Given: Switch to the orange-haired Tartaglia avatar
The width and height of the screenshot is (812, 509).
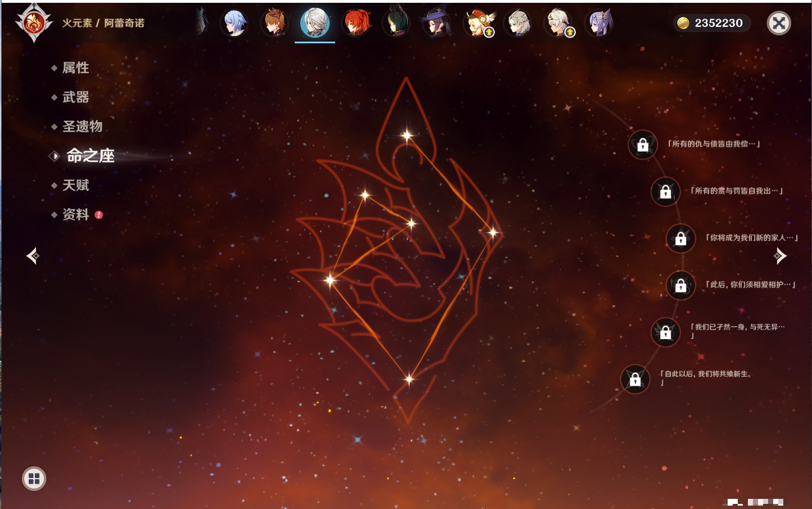Looking at the screenshot, I should coord(274,23).
